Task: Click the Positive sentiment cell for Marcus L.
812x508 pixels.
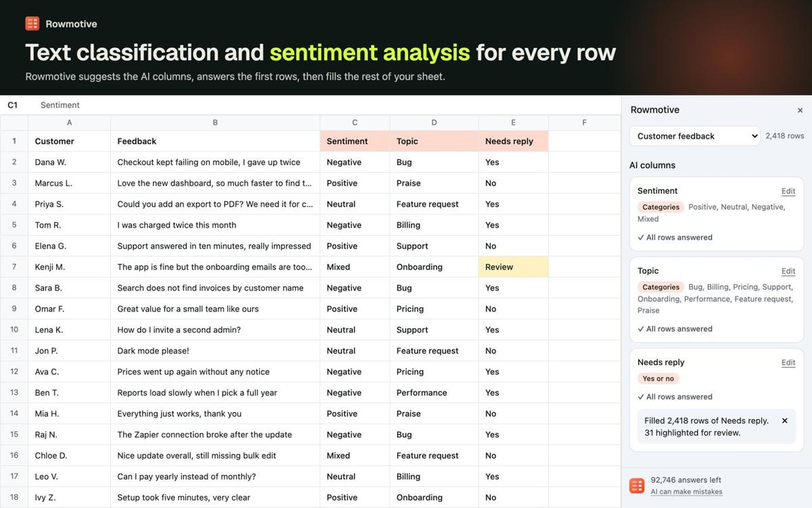Action: [355, 183]
